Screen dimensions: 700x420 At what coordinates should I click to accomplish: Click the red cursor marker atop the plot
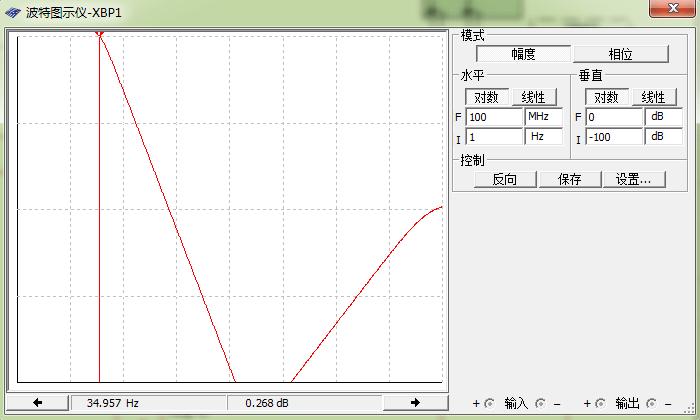click(99, 35)
